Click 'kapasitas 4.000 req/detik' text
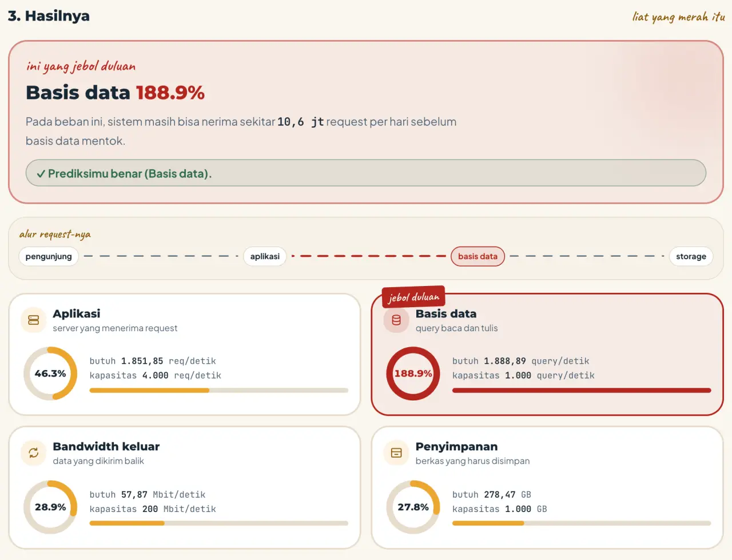This screenshot has width=732, height=560. pyautogui.click(x=156, y=375)
